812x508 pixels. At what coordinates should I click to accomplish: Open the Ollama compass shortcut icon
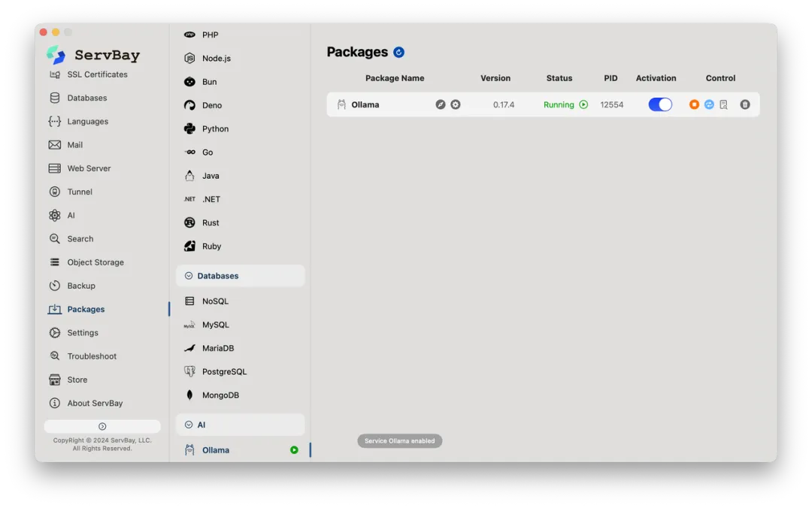tap(440, 104)
